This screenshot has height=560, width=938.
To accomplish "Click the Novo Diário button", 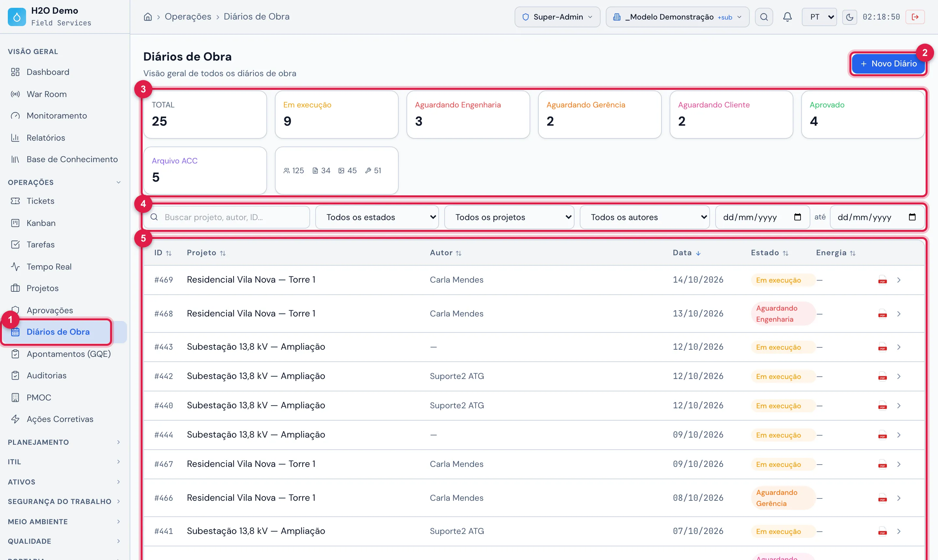I will click(888, 63).
